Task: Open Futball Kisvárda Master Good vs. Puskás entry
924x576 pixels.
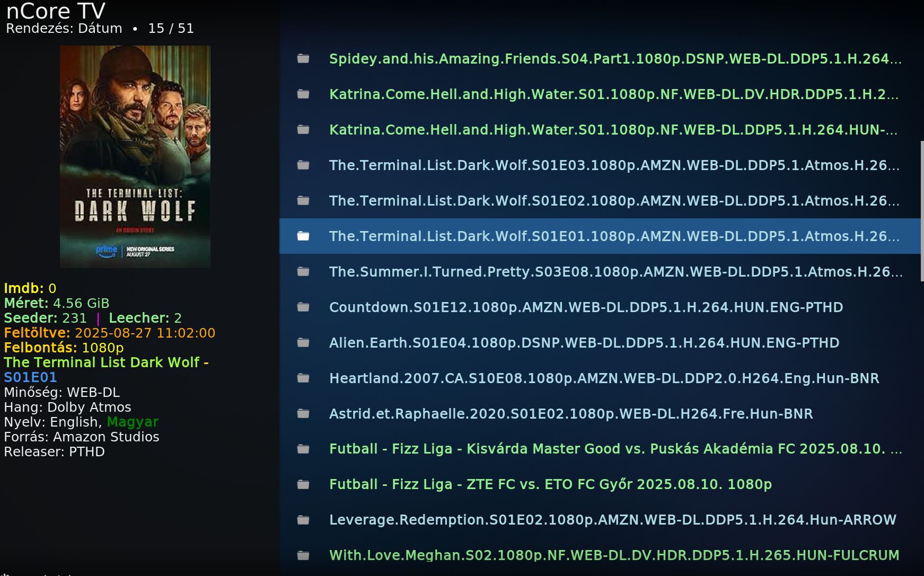Action: pyautogui.click(x=600, y=449)
